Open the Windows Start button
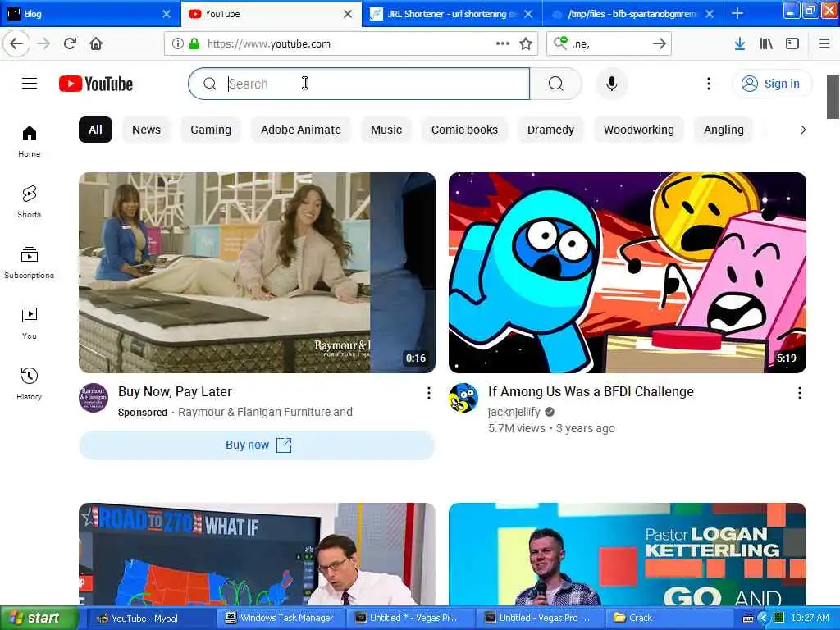 pos(39,618)
